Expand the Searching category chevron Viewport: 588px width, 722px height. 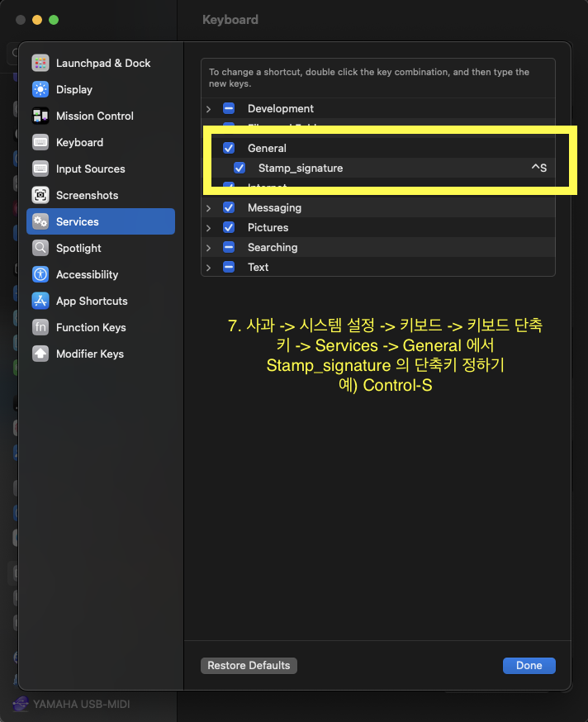pyautogui.click(x=209, y=247)
